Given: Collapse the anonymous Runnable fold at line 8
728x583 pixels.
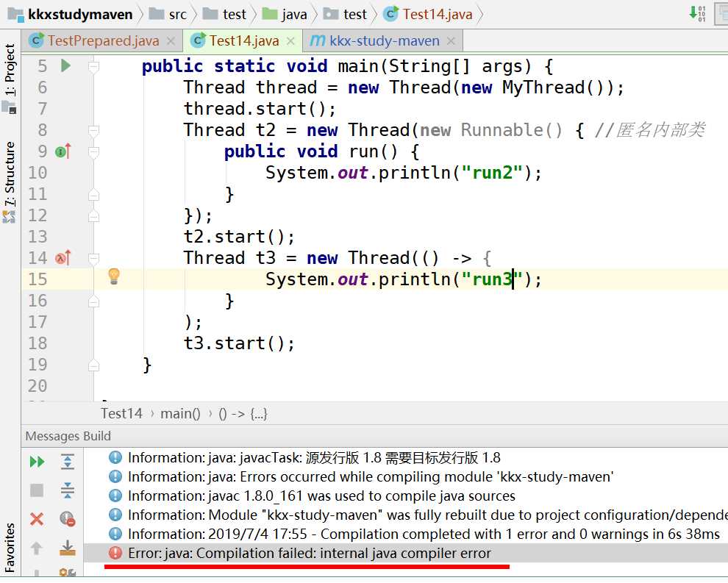Looking at the screenshot, I should pos(94,130).
